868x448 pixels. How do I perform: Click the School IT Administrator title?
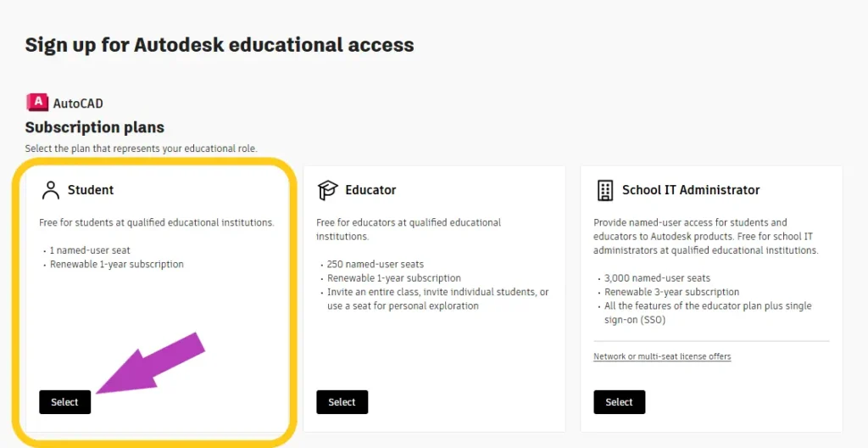click(690, 190)
